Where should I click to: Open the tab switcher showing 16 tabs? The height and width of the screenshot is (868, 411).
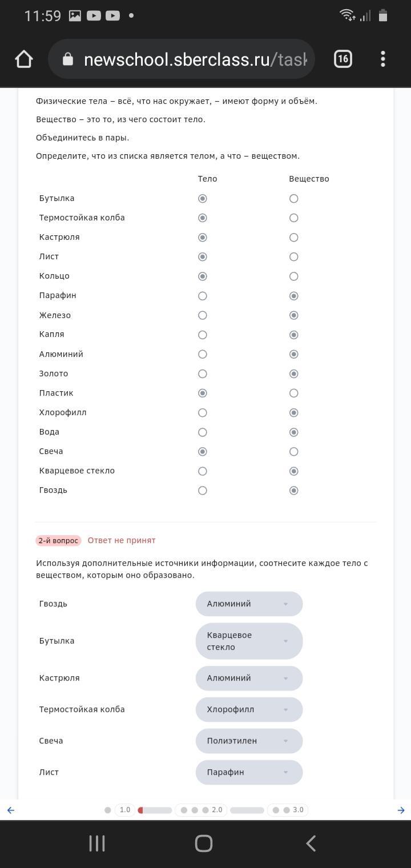(342, 59)
